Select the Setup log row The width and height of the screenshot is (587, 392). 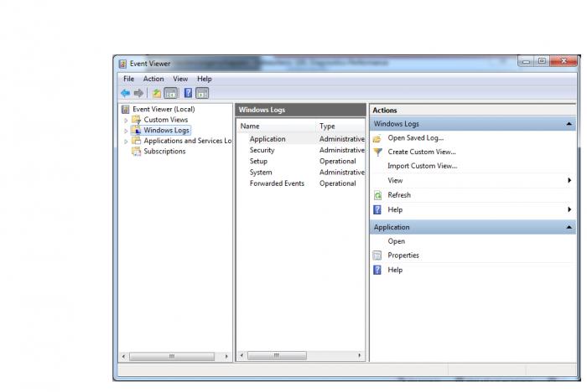coord(300,161)
